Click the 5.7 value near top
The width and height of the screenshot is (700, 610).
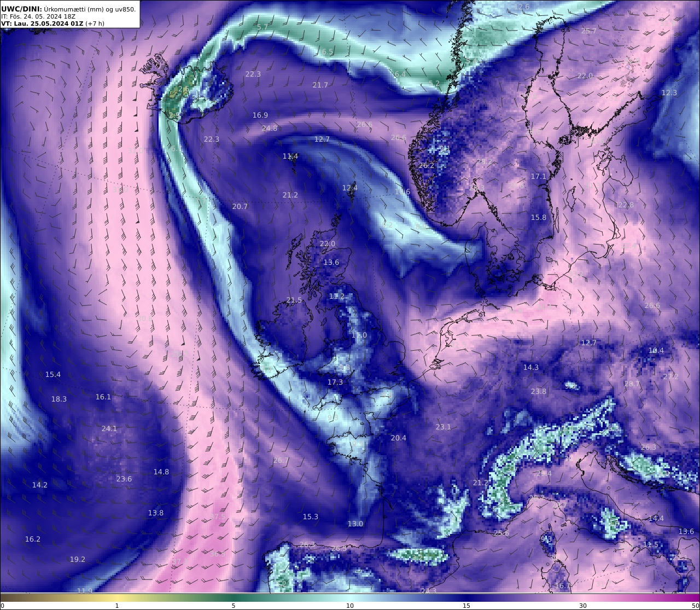[262, 27]
